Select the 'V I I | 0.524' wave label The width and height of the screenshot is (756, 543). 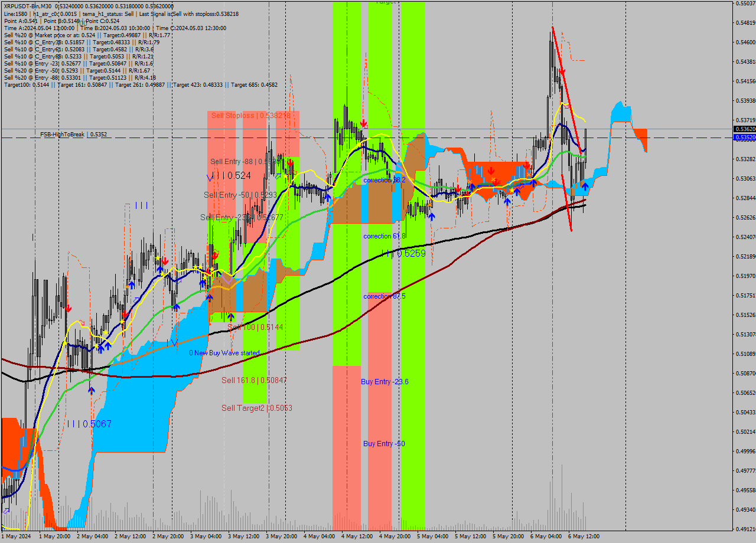click(229, 176)
